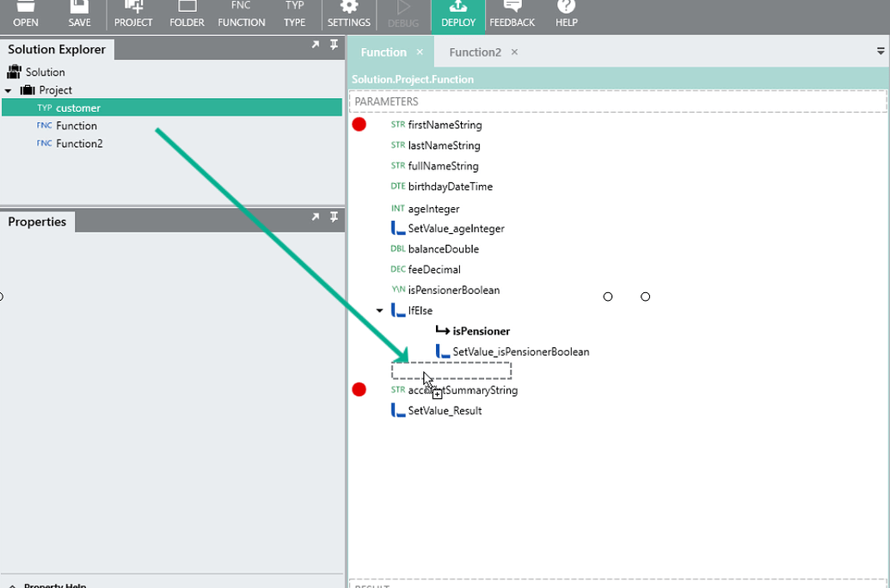The width and height of the screenshot is (890, 588).
Task: Pin the Solution Explorer panel
Action: [335, 44]
